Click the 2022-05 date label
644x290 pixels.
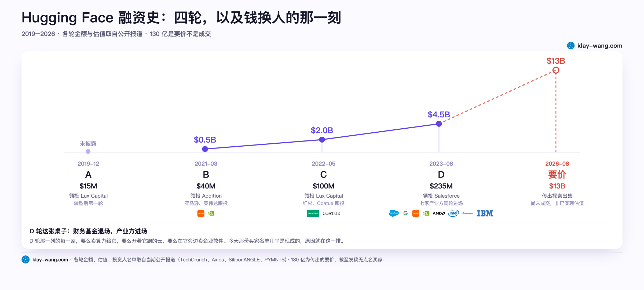pos(323,164)
